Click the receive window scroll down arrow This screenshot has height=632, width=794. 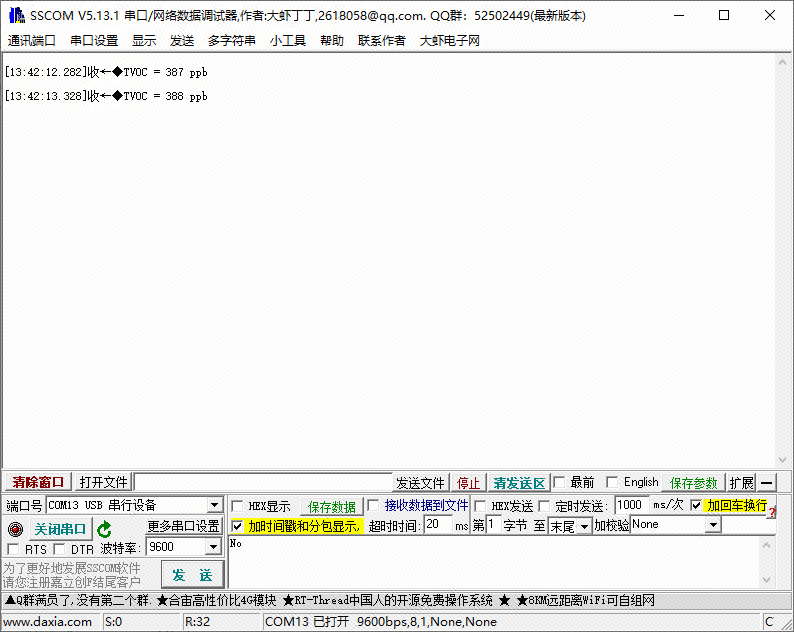[782, 460]
